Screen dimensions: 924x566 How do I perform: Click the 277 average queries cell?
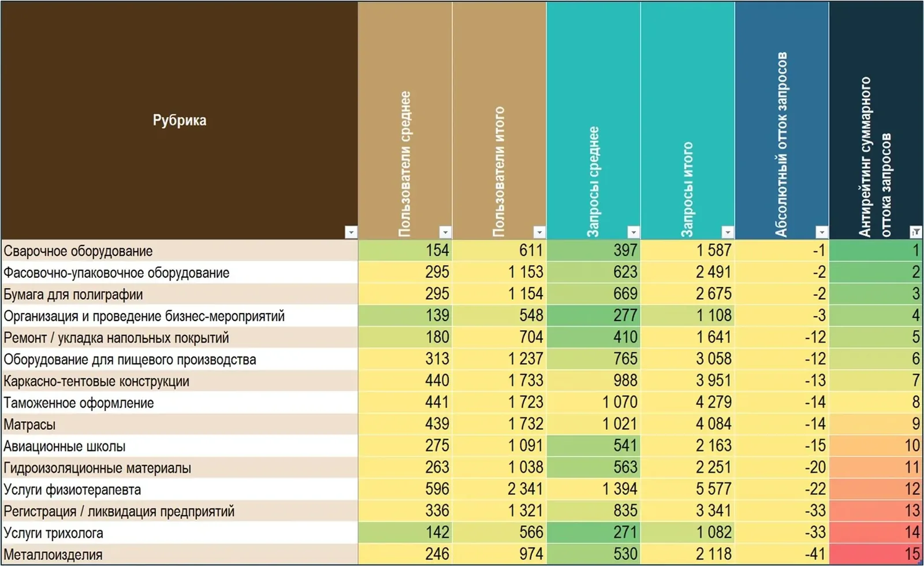[593, 316]
